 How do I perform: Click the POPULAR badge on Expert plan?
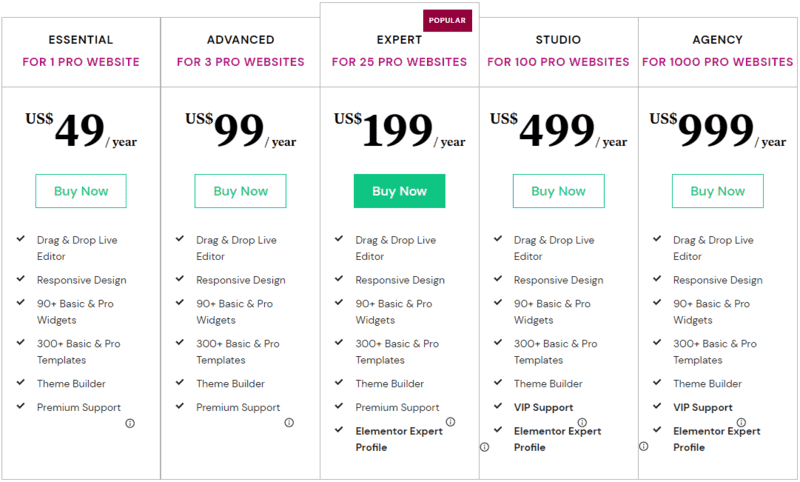point(447,20)
